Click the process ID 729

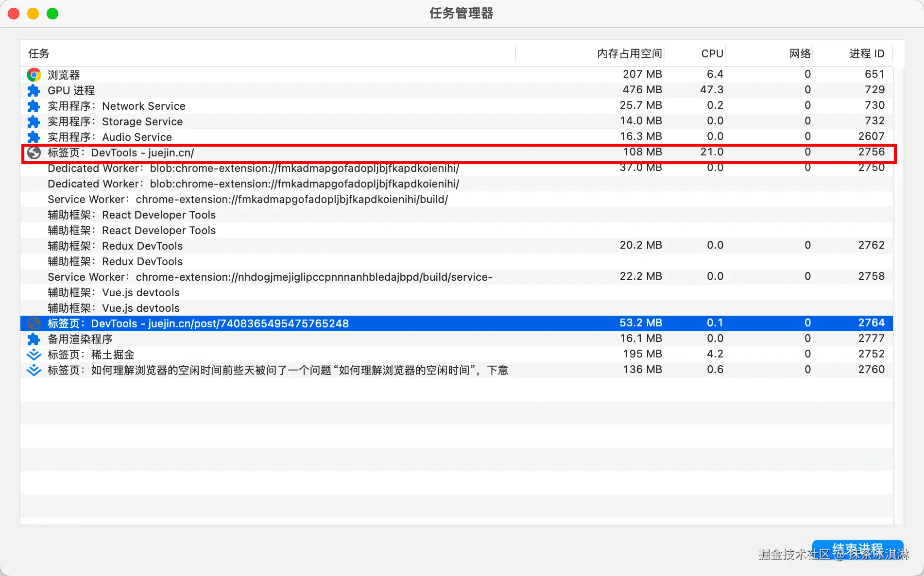click(x=874, y=89)
